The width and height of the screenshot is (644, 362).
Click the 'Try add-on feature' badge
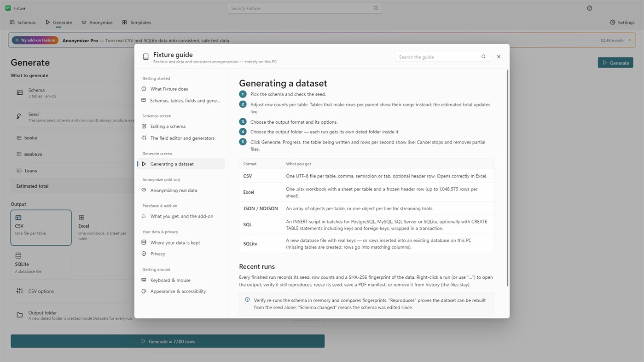(x=35, y=40)
